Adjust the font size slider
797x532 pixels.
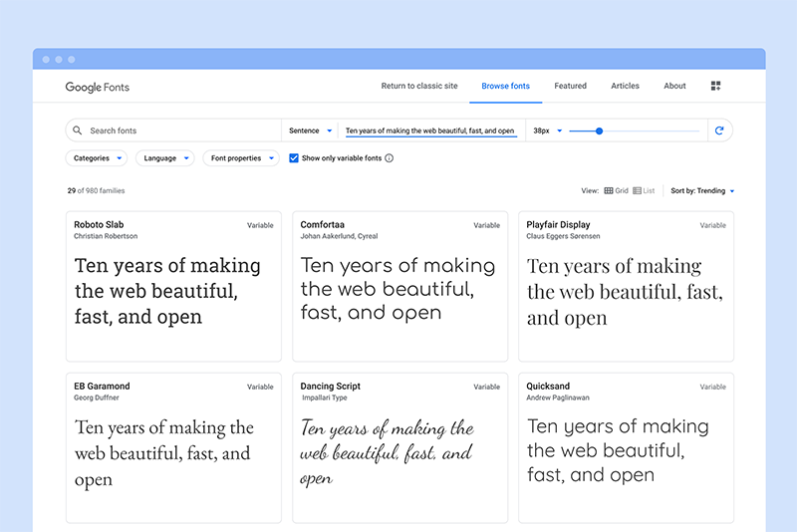point(600,132)
